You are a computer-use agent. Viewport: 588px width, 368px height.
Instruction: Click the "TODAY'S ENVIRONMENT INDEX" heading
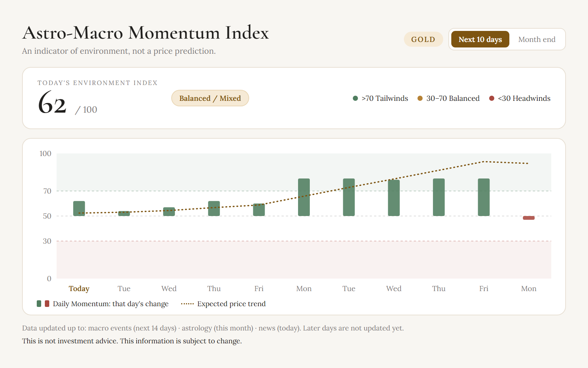(97, 83)
